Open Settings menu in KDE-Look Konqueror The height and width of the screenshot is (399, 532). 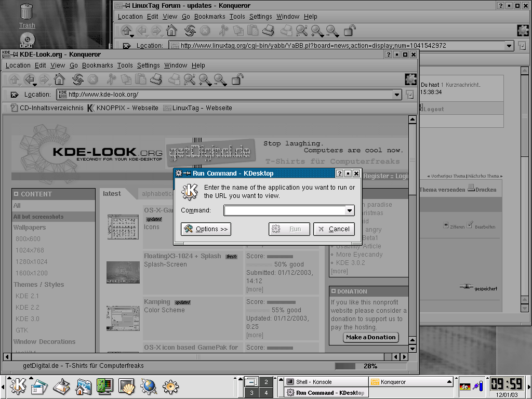click(x=148, y=65)
